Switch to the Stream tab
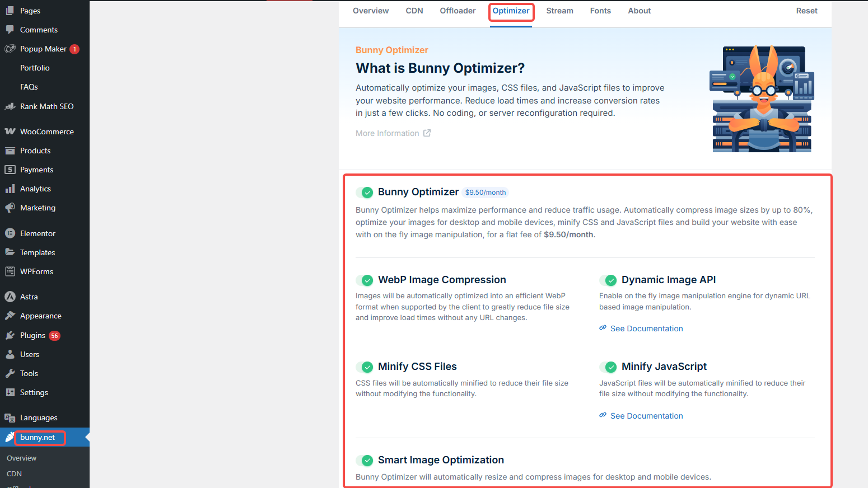Viewport: 868px width, 488px height. pos(559,11)
